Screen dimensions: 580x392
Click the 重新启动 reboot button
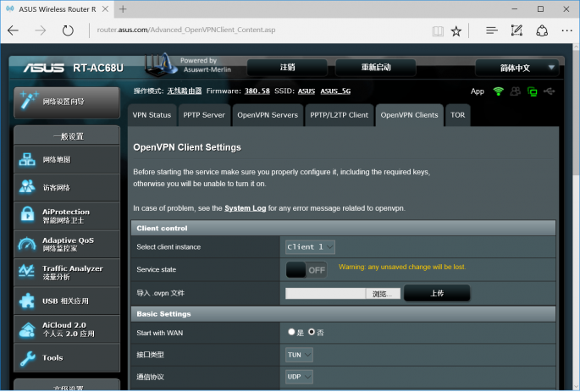376,67
